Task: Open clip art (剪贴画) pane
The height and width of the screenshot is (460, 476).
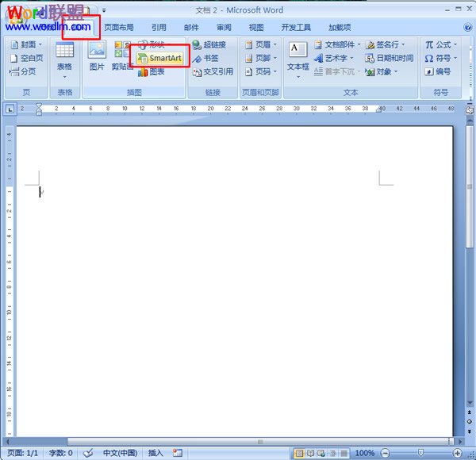Action: pyautogui.click(x=121, y=56)
